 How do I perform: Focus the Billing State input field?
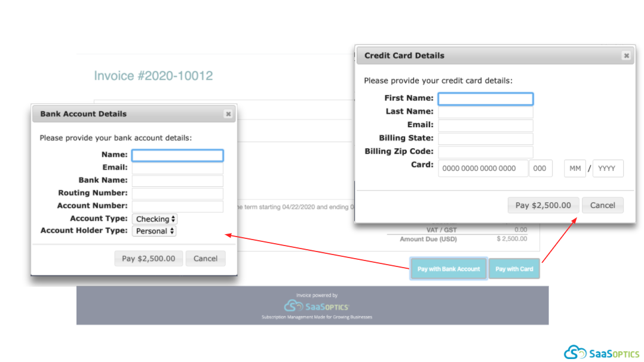click(486, 139)
